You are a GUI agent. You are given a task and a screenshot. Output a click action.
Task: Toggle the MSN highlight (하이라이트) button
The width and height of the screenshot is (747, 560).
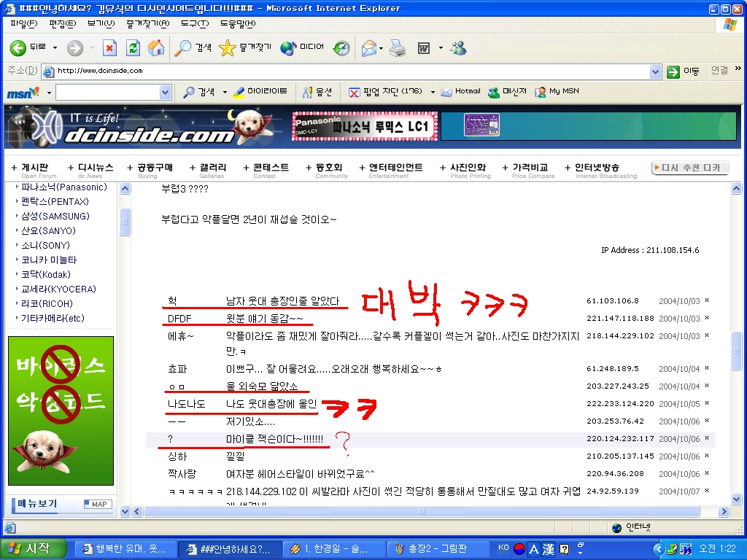tap(260, 92)
